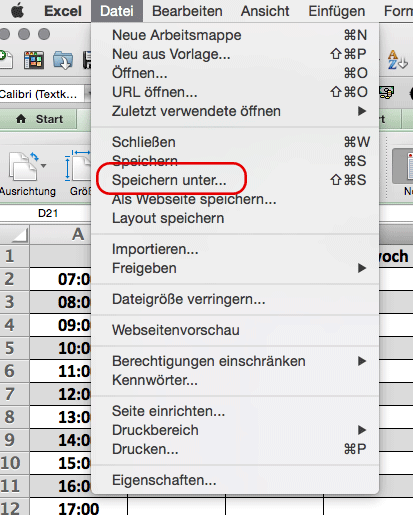Open the template gallery toolbar icon
This screenshot has width=413, height=515.
coord(34,60)
